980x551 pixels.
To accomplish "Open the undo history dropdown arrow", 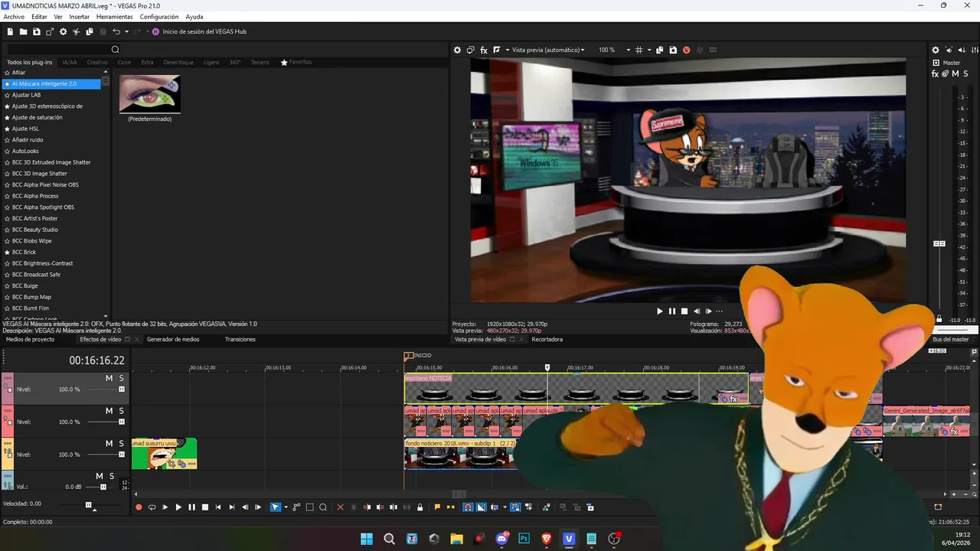I will coord(126,31).
